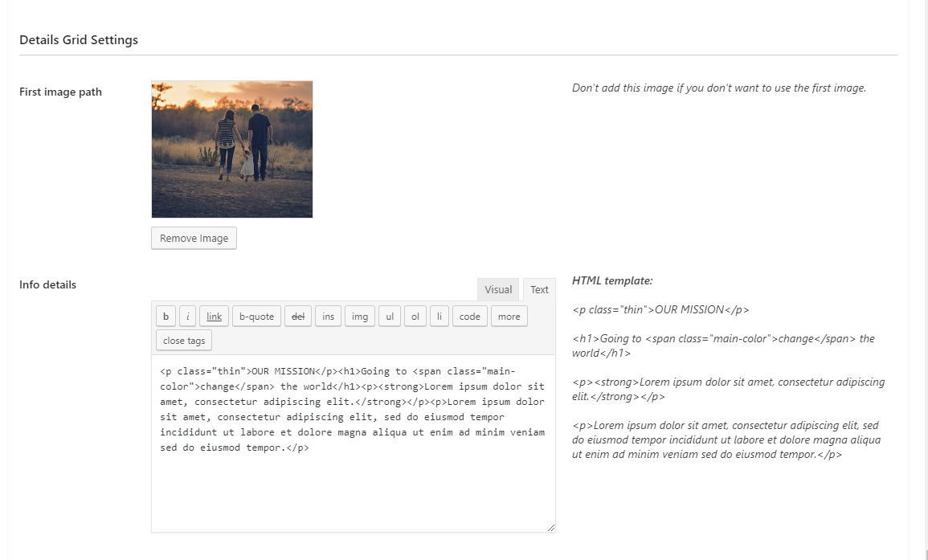The image size is (928, 560).
Task: Click the ul list button
Action: pyautogui.click(x=390, y=316)
